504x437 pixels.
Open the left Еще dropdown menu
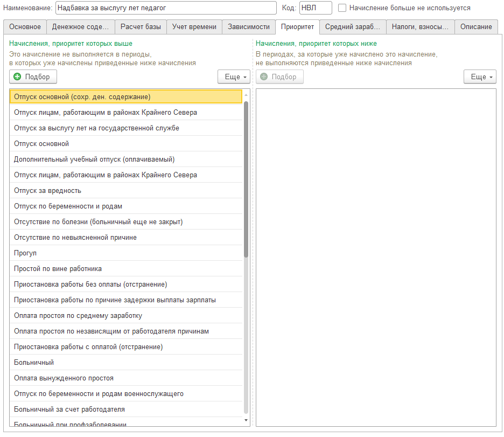coord(234,77)
